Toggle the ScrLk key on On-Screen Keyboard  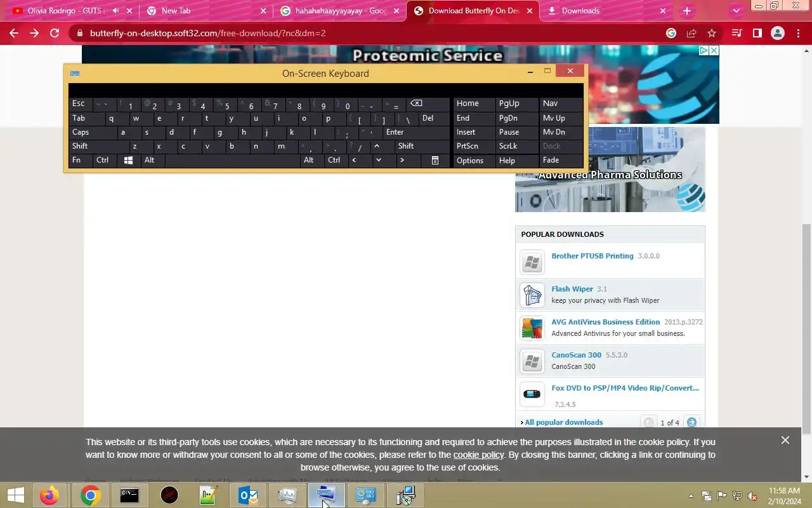[x=516, y=146]
